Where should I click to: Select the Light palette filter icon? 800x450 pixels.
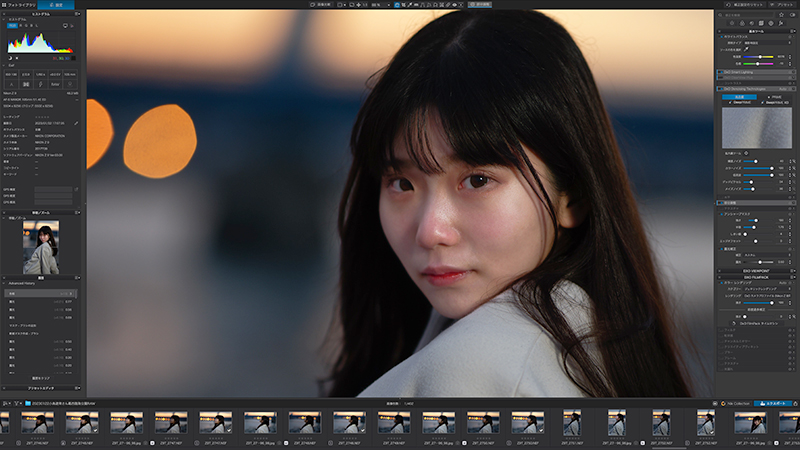point(732,23)
